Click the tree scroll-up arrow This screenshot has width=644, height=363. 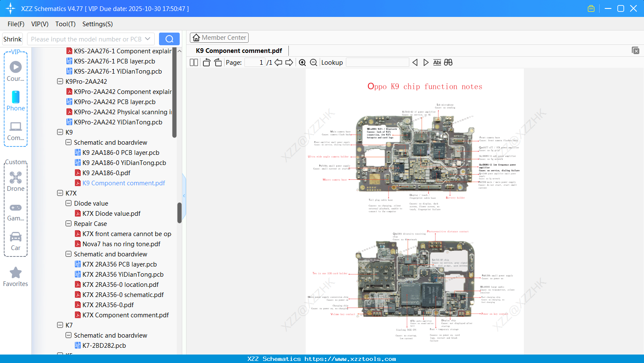(x=179, y=51)
